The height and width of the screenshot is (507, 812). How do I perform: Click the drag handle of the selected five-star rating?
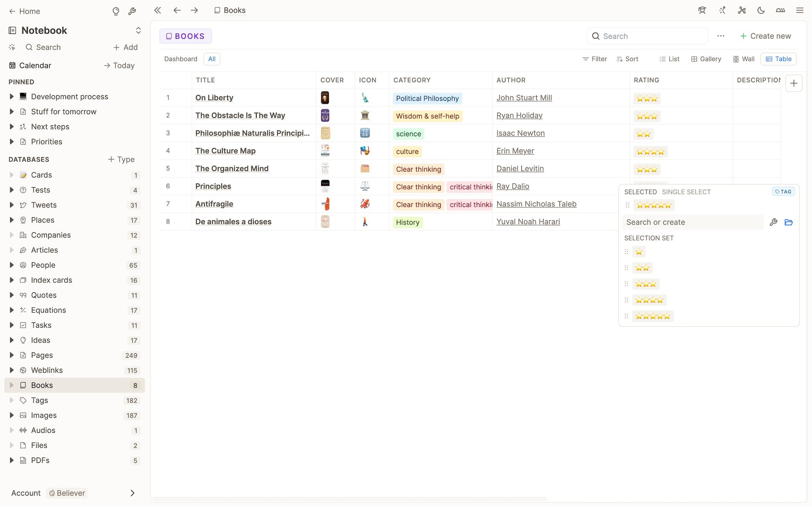coord(627,205)
